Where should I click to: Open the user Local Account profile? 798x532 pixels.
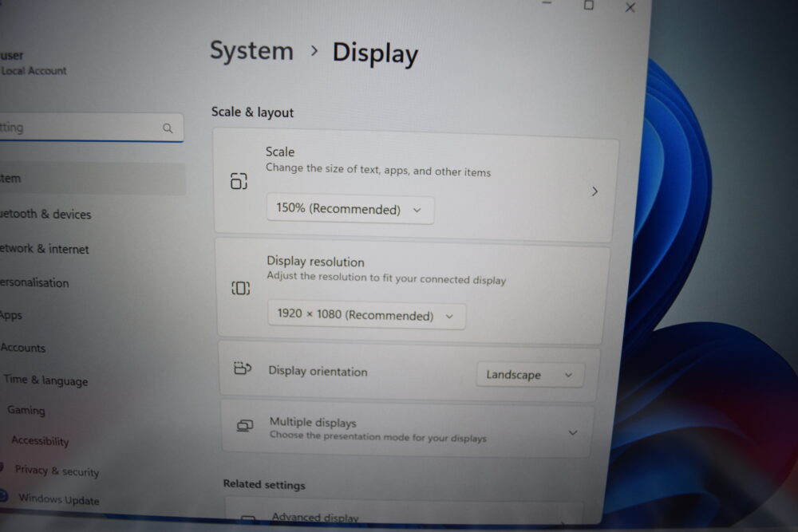tap(33, 62)
